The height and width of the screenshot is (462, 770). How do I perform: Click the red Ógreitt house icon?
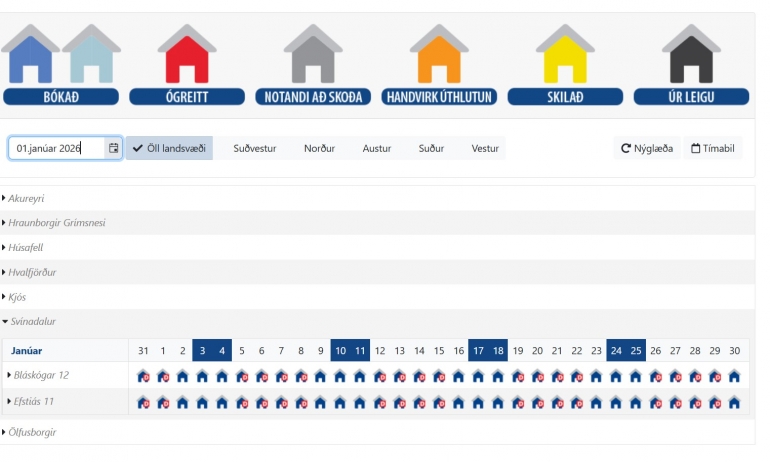(187, 57)
